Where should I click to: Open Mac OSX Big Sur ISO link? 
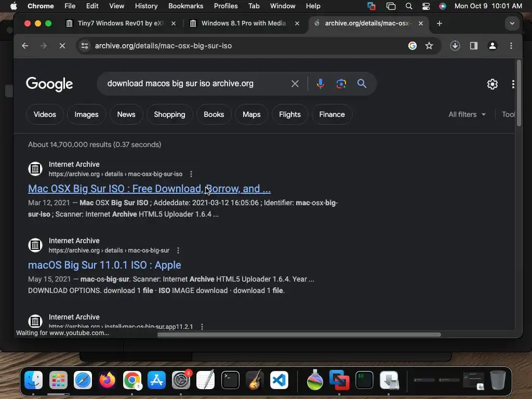coord(149,189)
